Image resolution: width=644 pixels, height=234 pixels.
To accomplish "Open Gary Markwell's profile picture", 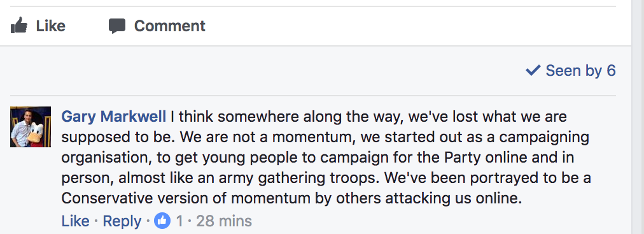I will 31,127.
